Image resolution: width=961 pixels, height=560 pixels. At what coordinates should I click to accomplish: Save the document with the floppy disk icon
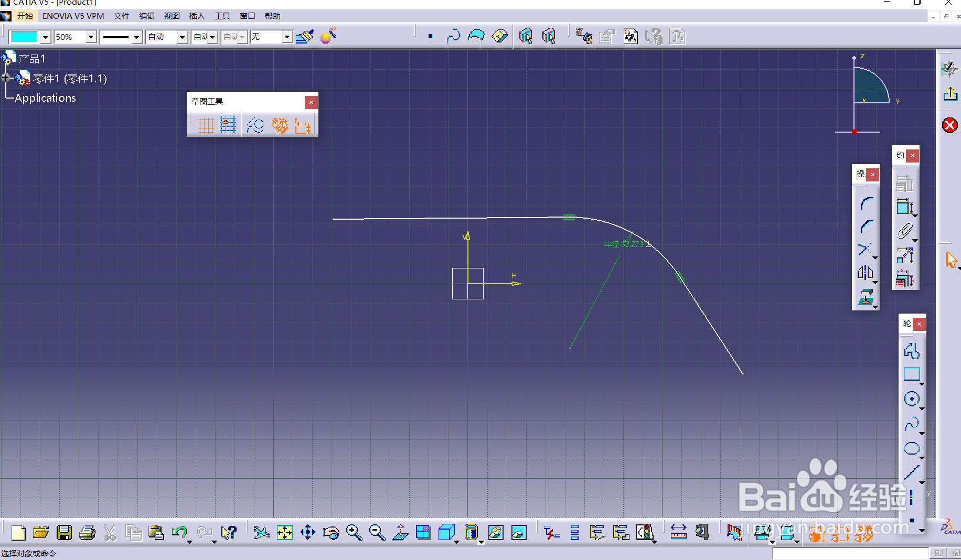click(x=64, y=533)
